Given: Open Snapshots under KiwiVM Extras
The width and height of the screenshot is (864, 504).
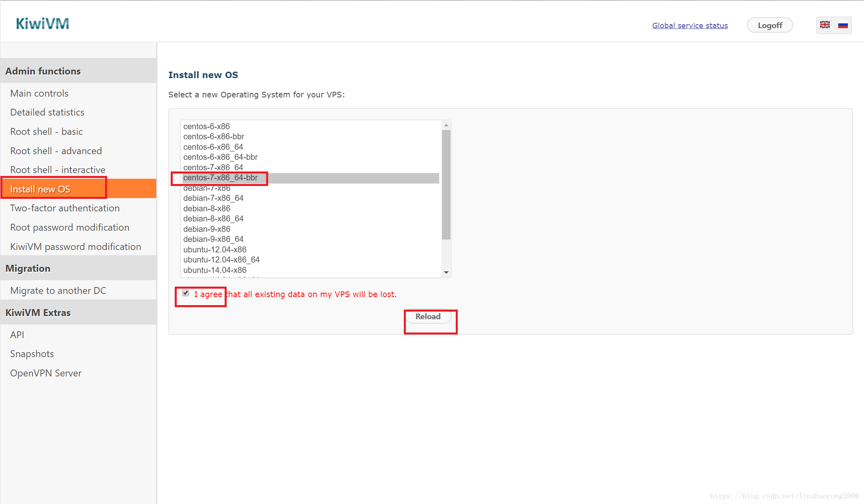Looking at the screenshot, I should (32, 354).
